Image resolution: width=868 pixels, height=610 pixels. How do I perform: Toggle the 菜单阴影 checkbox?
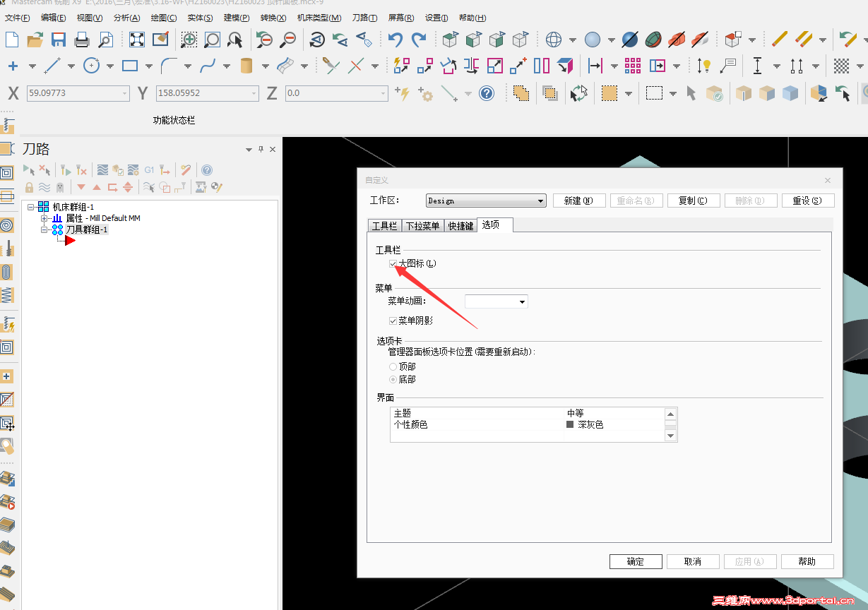pos(393,321)
